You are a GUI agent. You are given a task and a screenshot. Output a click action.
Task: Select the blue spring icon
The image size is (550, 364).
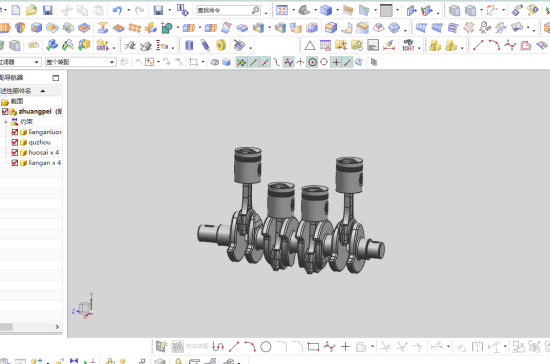[205, 45]
